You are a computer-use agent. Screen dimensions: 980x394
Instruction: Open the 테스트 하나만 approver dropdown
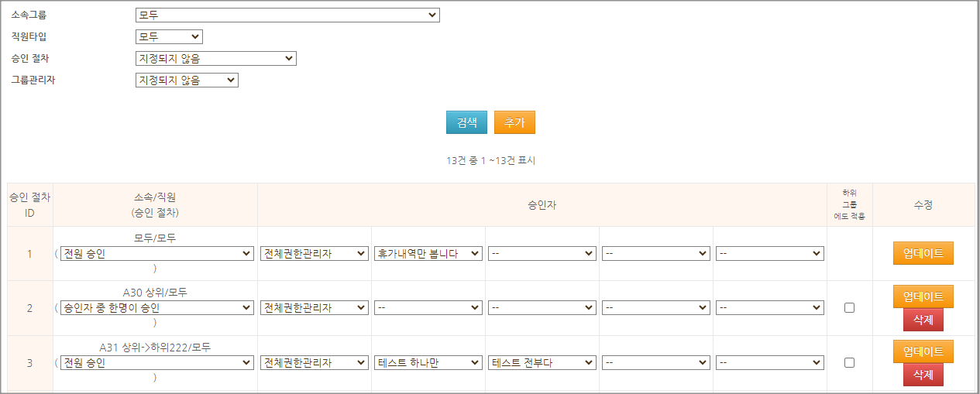point(428,362)
